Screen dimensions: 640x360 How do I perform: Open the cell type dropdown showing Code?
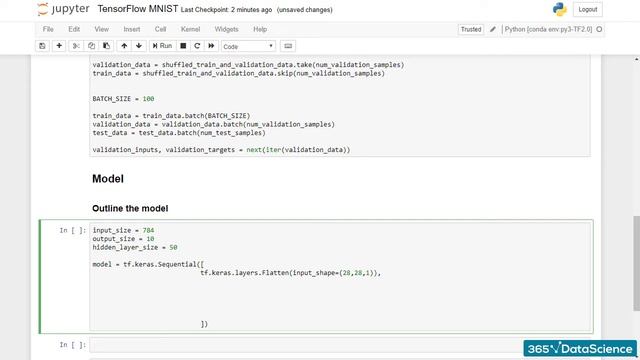pyautogui.click(x=248, y=47)
